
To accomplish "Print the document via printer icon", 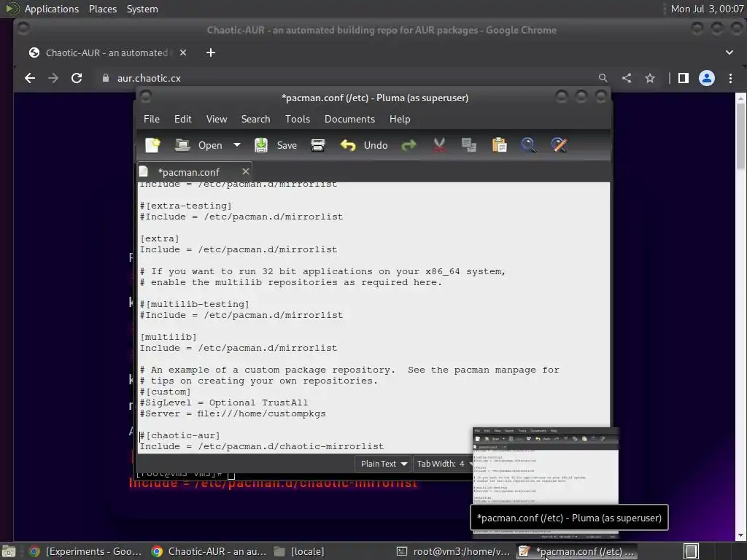I will tap(318, 145).
